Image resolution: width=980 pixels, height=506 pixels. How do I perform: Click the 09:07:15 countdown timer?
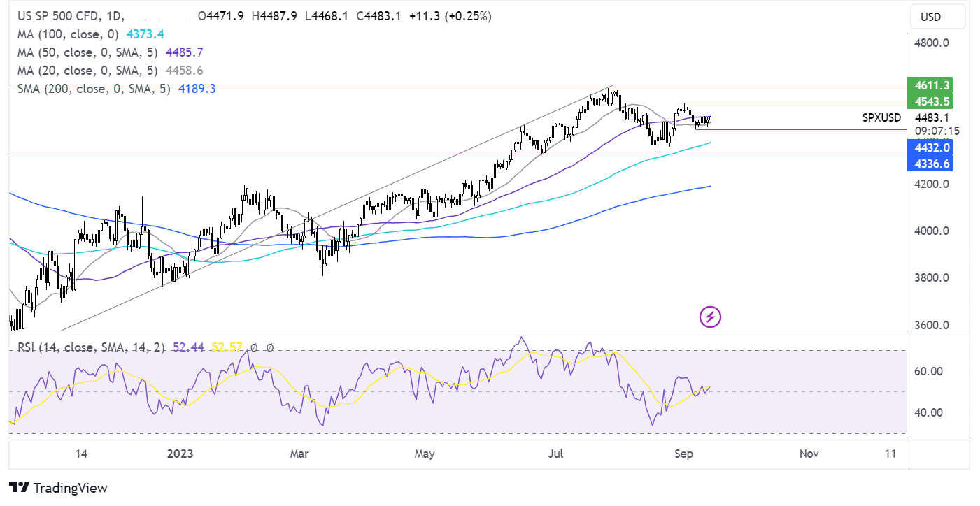(937, 131)
